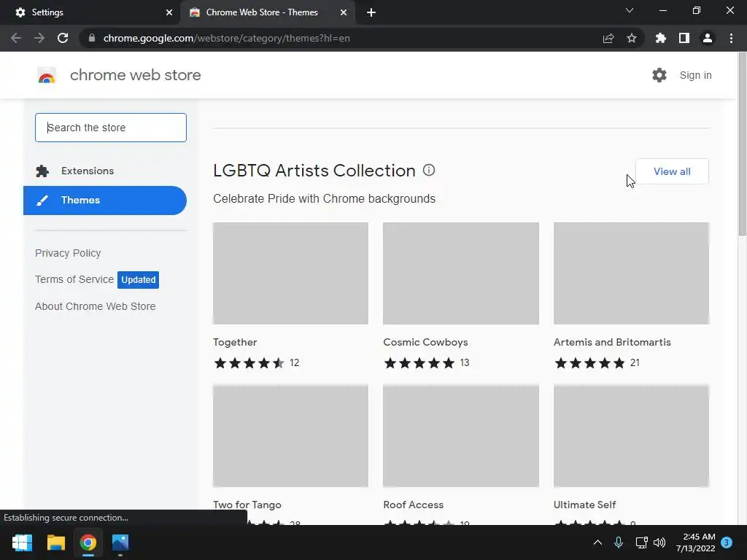Open the tab search dropdown
Viewport: 747px width, 560px height.
(x=630, y=10)
